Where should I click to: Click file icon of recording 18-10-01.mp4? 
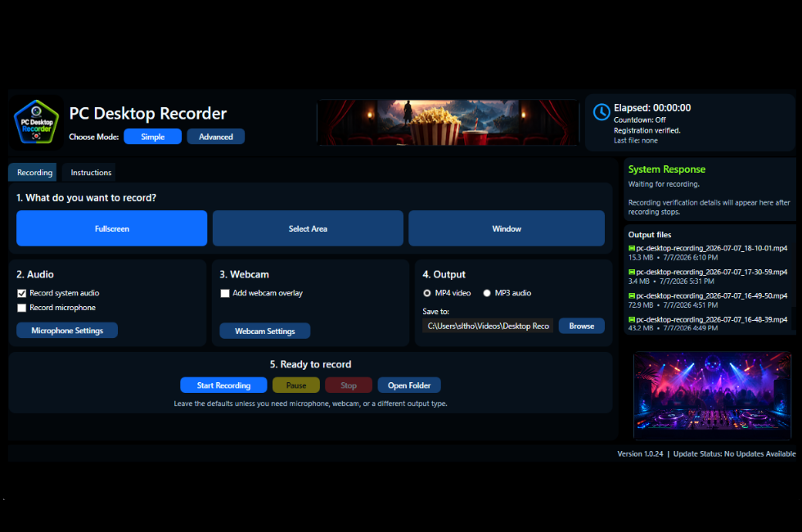[x=632, y=248]
